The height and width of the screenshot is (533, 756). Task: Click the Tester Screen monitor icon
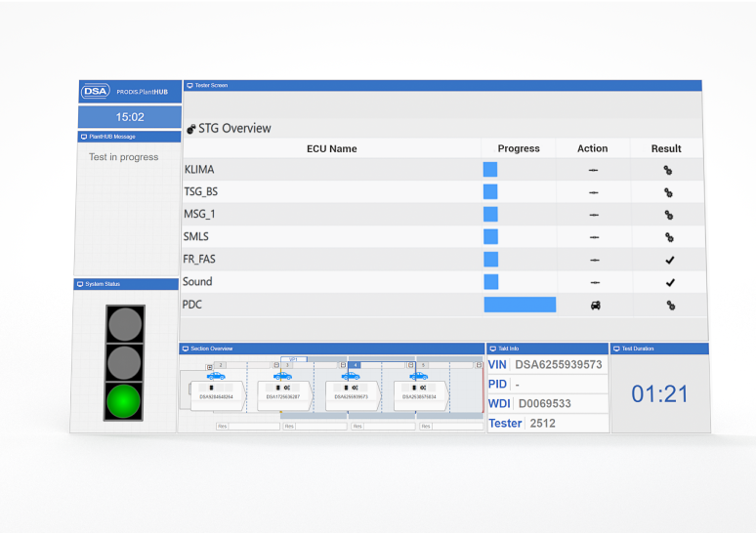coord(189,86)
